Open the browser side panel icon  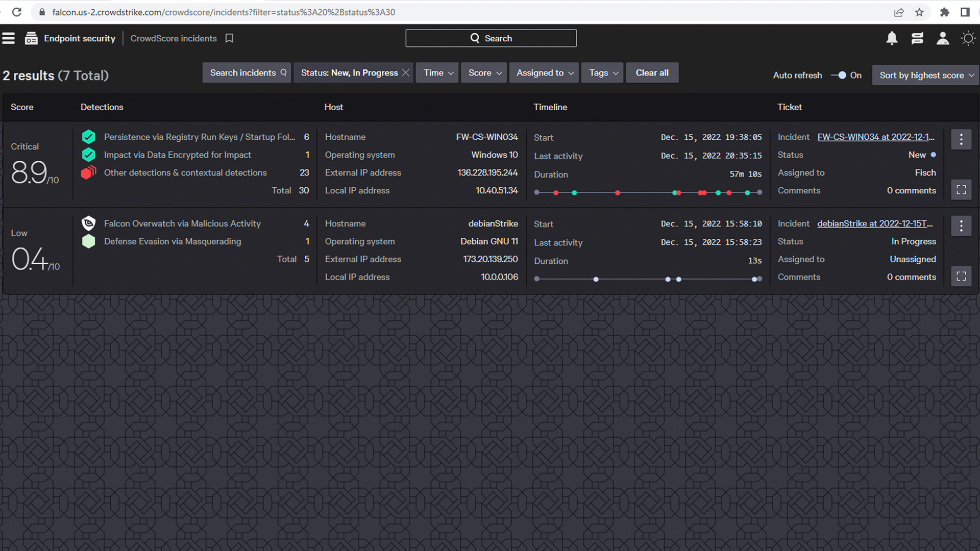point(965,12)
